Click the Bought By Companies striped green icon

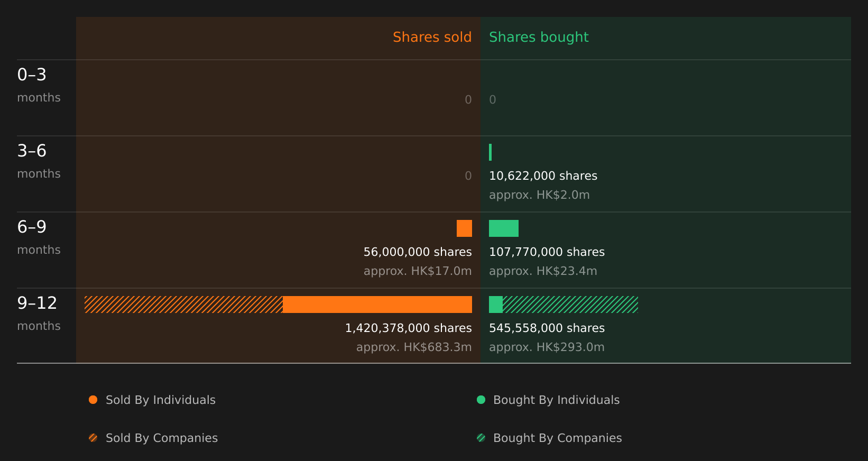(x=481, y=438)
